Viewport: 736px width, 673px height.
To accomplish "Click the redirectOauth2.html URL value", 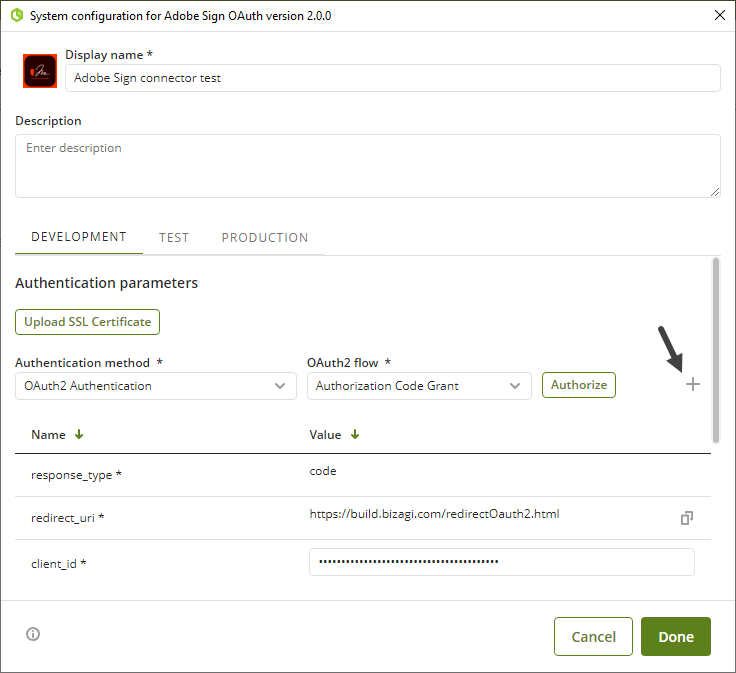I will click(434, 514).
